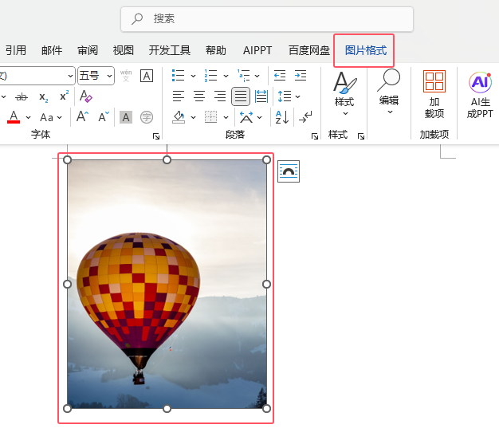The width and height of the screenshot is (499, 448).
Task: Click the phonetic guide (wén) icon
Action: 126,76
